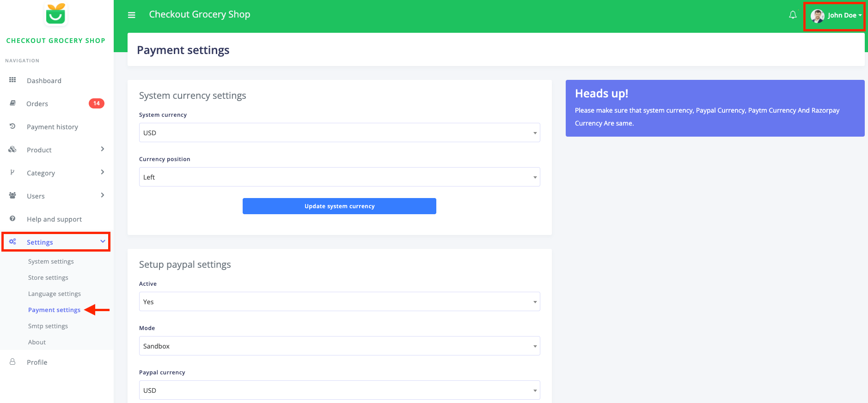
Task: Open Store settings submenu item
Action: [x=48, y=277]
